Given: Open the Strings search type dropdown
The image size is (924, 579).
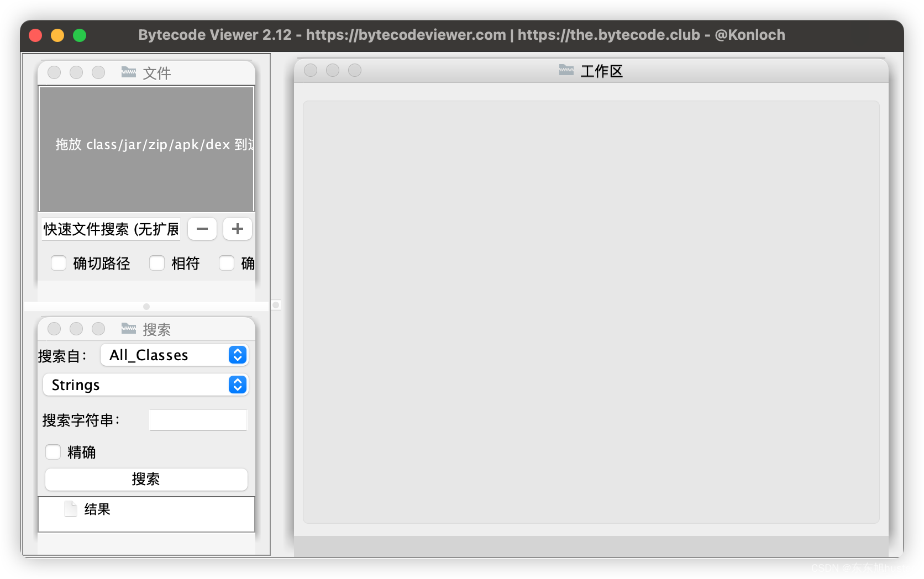Looking at the screenshot, I should pos(146,385).
